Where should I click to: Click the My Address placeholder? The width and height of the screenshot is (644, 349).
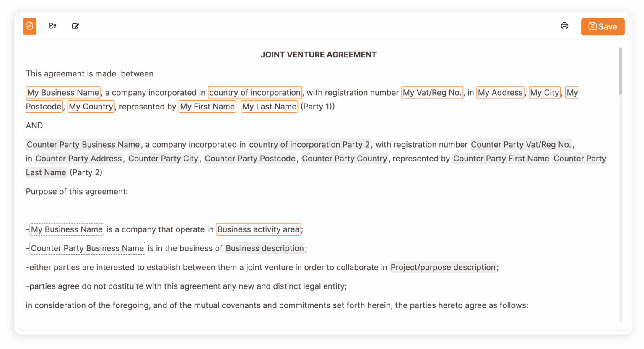(x=500, y=92)
